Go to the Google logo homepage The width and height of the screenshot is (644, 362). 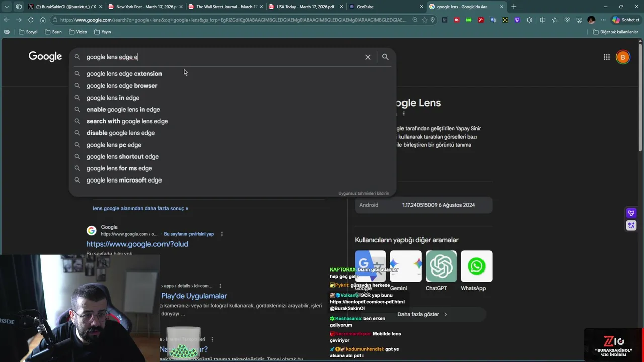[x=45, y=57]
